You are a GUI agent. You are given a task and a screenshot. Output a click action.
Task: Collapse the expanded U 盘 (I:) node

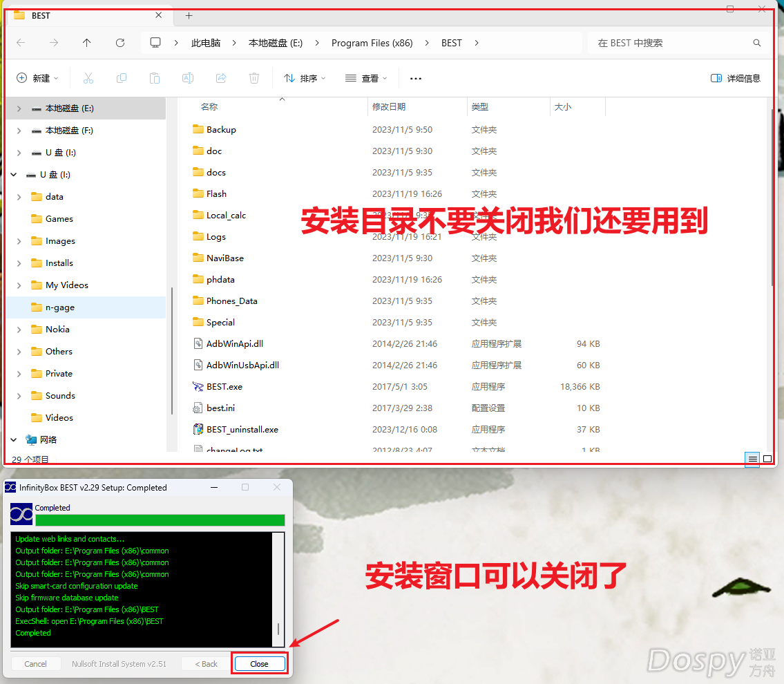(x=14, y=175)
